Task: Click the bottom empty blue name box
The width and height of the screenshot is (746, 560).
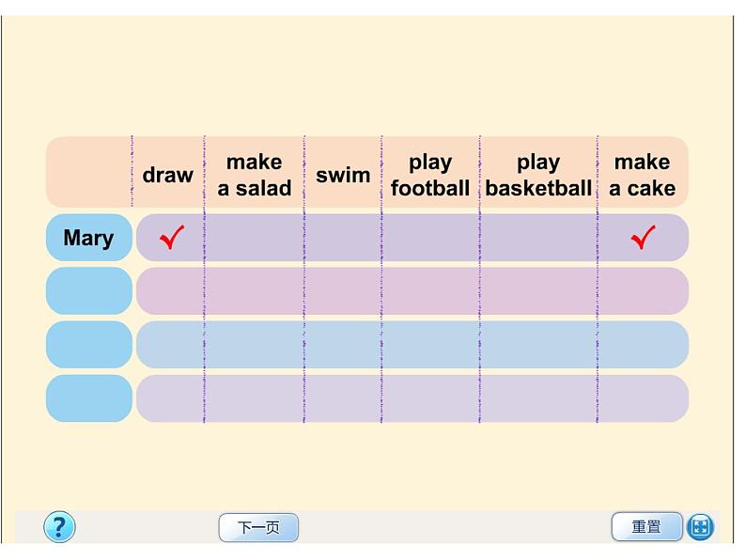Action: tap(88, 398)
